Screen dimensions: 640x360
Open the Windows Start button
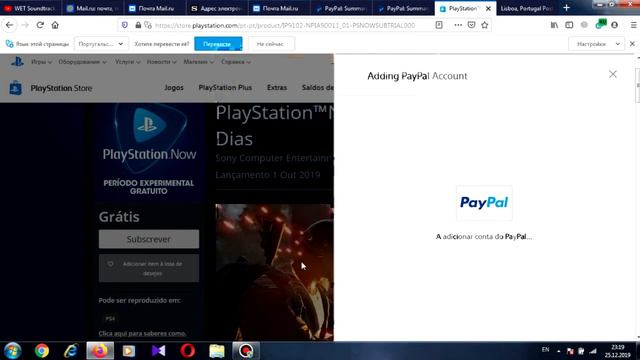point(13,351)
